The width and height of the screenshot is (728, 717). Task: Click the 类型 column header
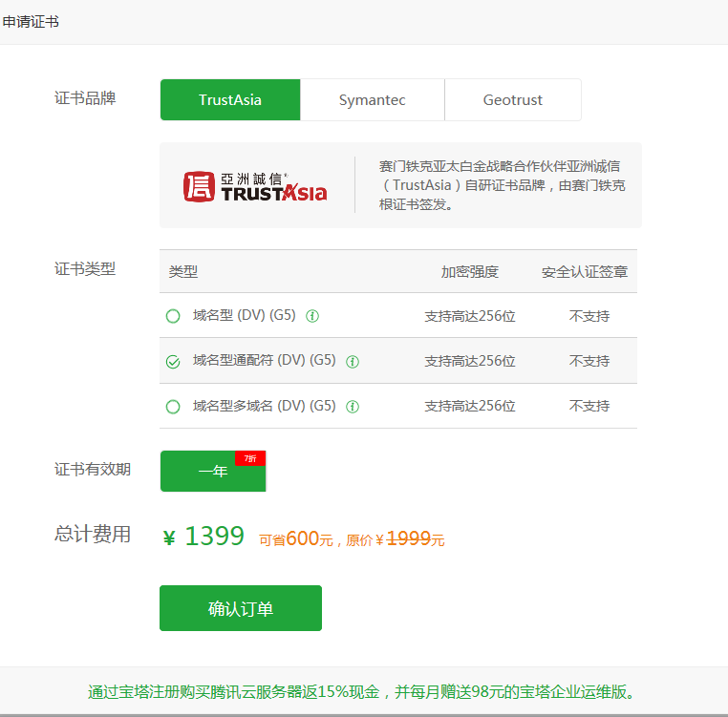point(183,271)
